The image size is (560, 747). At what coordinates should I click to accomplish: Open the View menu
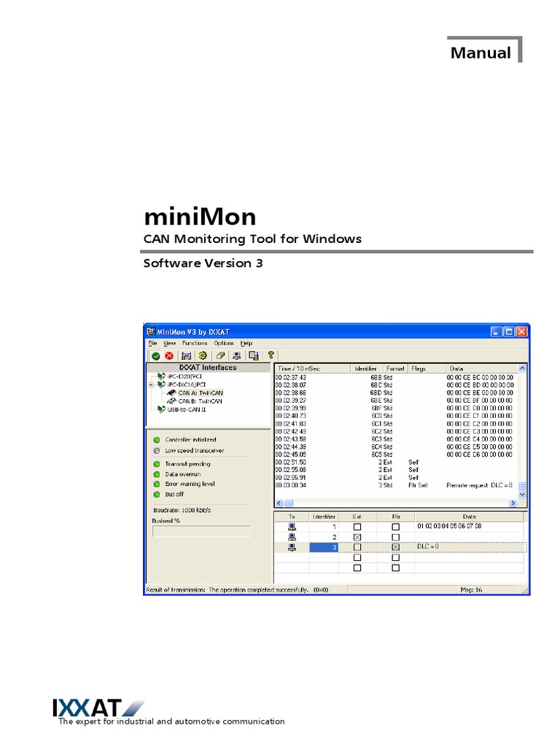169,343
